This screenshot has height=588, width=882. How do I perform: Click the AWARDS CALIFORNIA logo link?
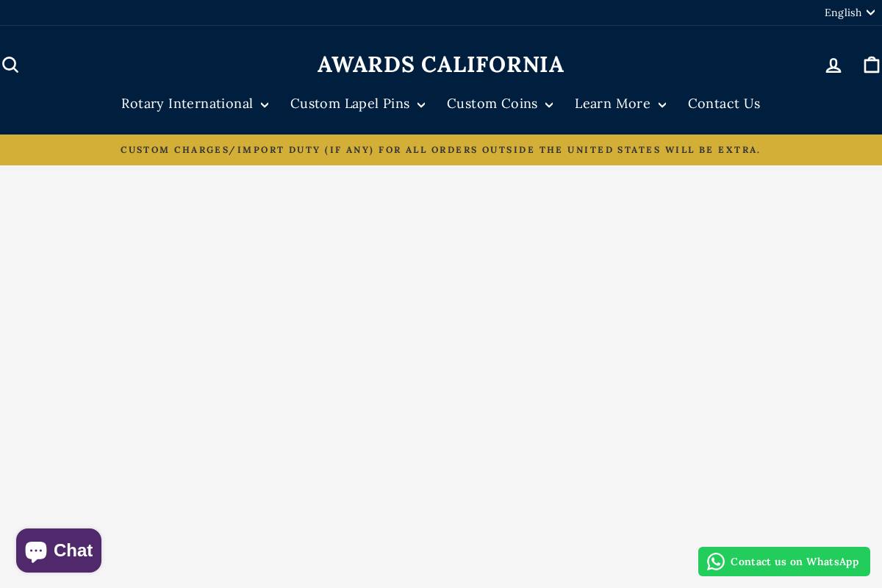441,65
